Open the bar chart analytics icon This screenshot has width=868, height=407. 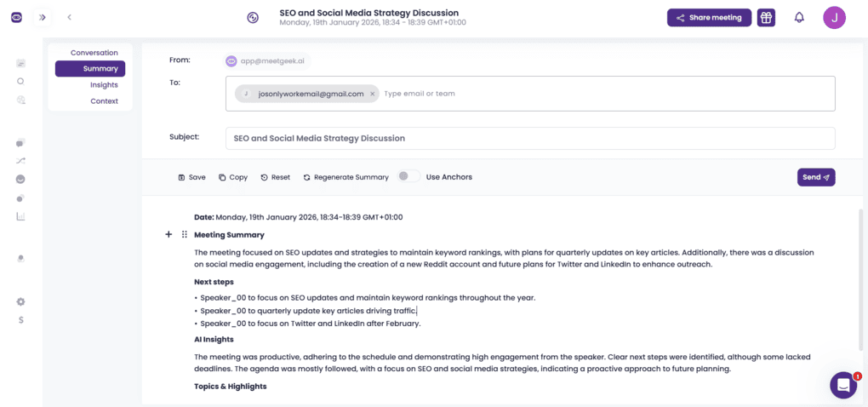(x=20, y=216)
